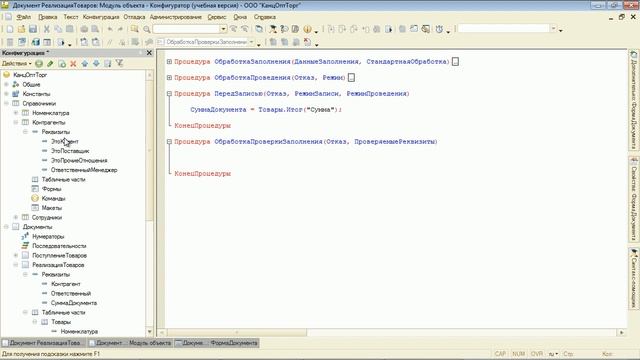This screenshot has height=360, width=640.
Task: Expand the ОбработкаПроведения procedure block
Action: click(x=169, y=78)
